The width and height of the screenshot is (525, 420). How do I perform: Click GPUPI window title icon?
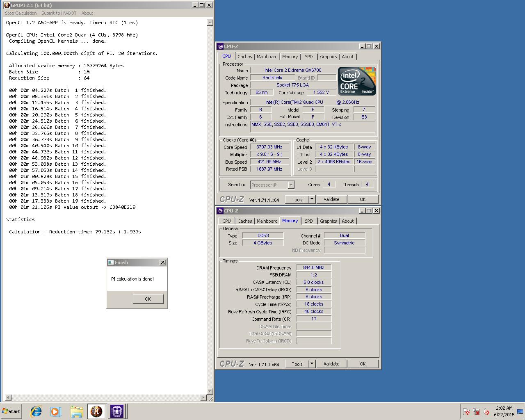click(x=7, y=5)
